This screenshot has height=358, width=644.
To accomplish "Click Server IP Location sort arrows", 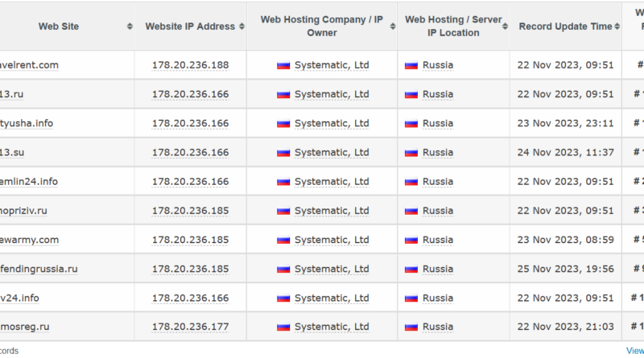I will pos(506,27).
